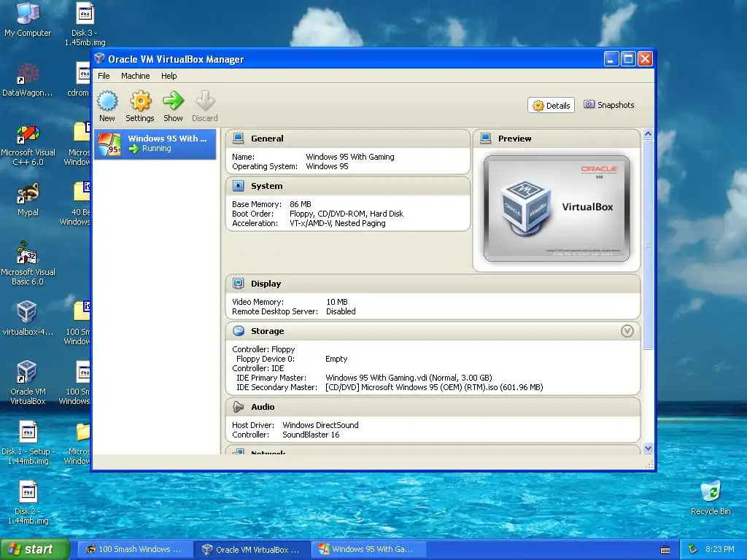The width and height of the screenshot is (747, 560).
Task: Click the General section icon
Action: tap(239, 139)
